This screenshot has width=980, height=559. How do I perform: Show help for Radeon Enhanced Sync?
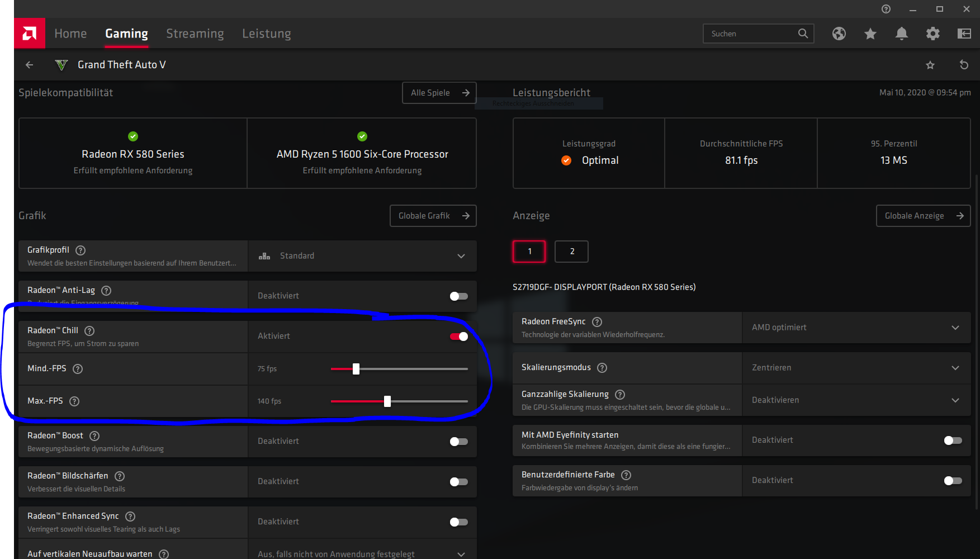[130, 517]
